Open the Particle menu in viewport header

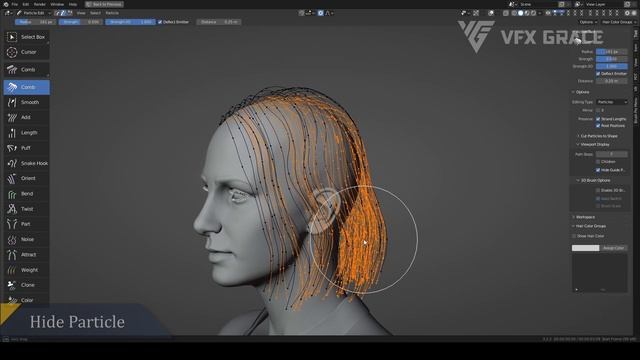coord(112,13)
